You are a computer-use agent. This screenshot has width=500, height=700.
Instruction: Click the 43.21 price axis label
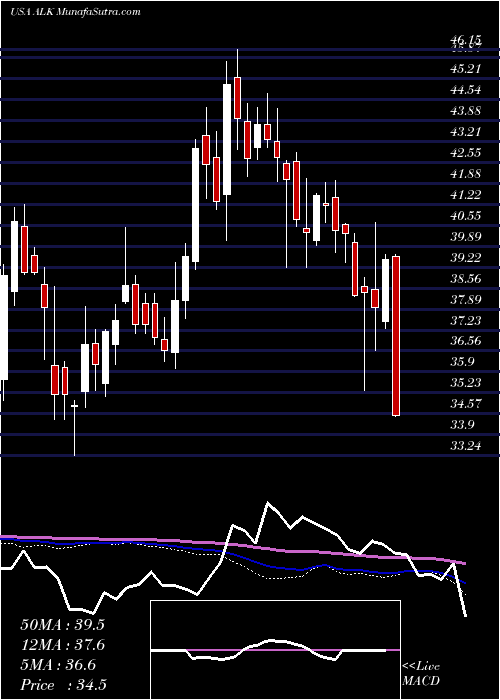pos(465,132)
